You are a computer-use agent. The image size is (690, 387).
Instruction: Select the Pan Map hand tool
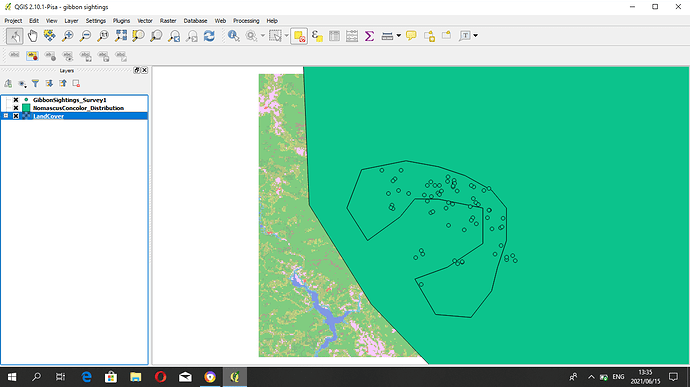coord(32,36)
